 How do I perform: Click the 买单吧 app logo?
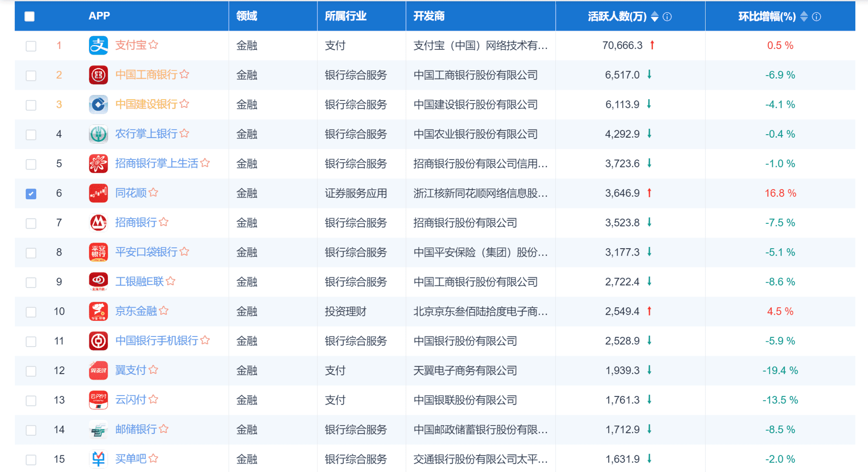(98, 459)
